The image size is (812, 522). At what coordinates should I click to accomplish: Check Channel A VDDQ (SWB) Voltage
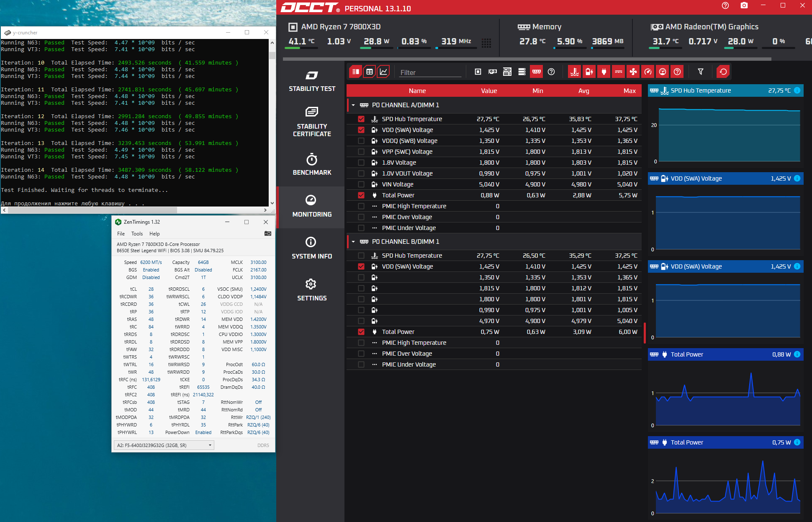coord(361,141)
